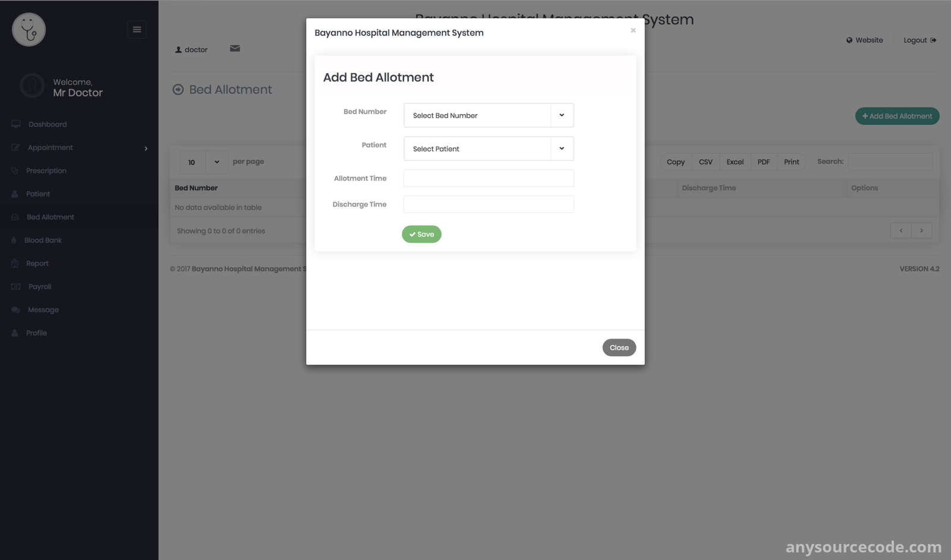This screenshot has height=560, width=951.
Task: Click the green Save button
Action: (421, 234)
